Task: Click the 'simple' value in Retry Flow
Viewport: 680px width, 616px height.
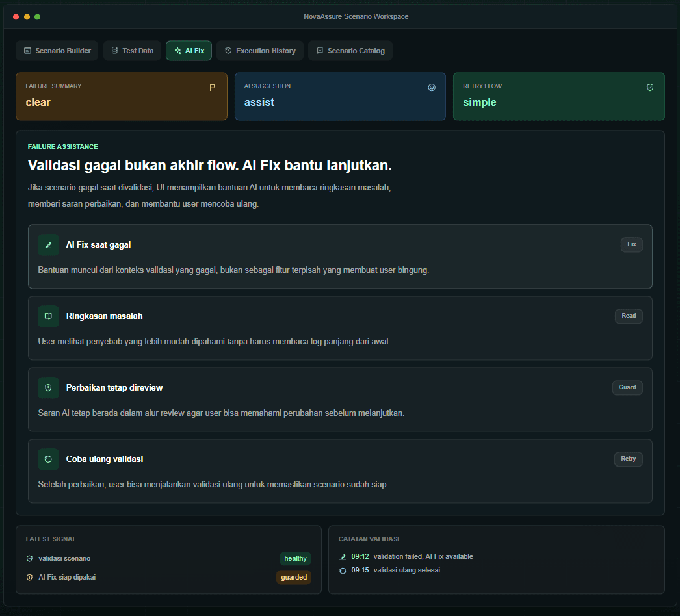Action: click(x=480, y=102)
